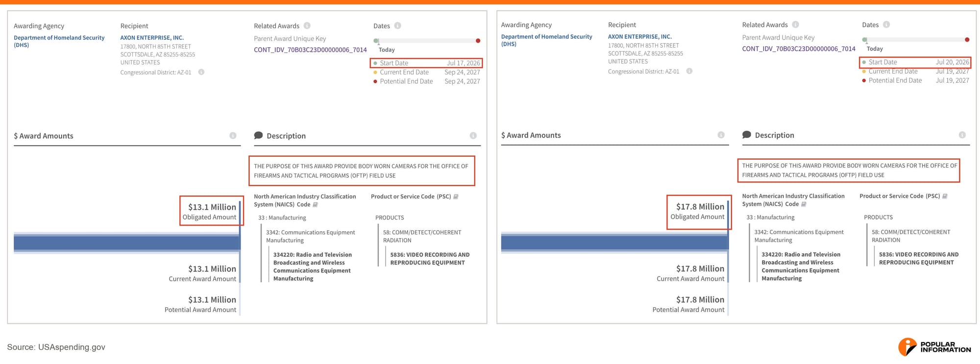Image resolution: width=980 pixels, height=364 pixels.
Task: Open parent award key CONT_IDV_70B03C23D00000006_7014, left panel
Action: point(310,49)
